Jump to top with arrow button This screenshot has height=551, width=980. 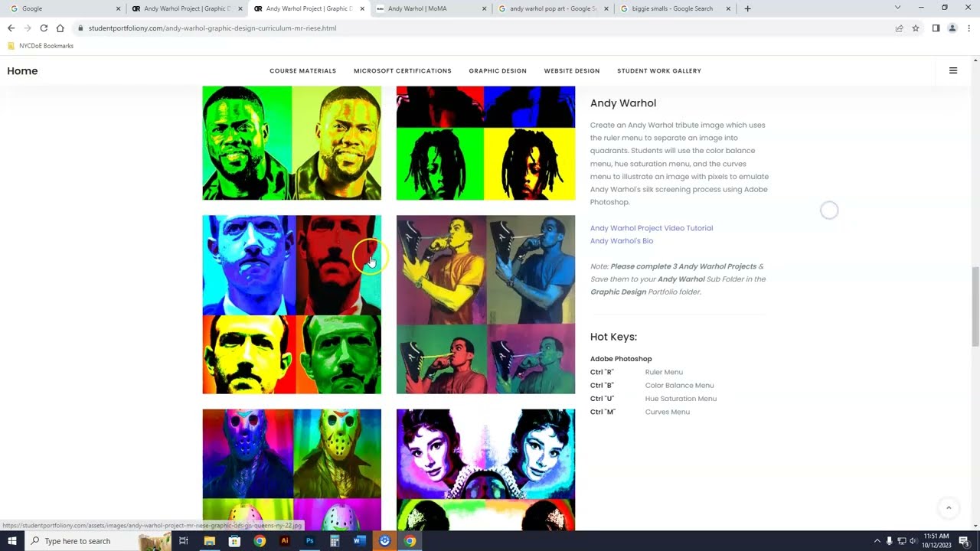(x=949, y=507)
